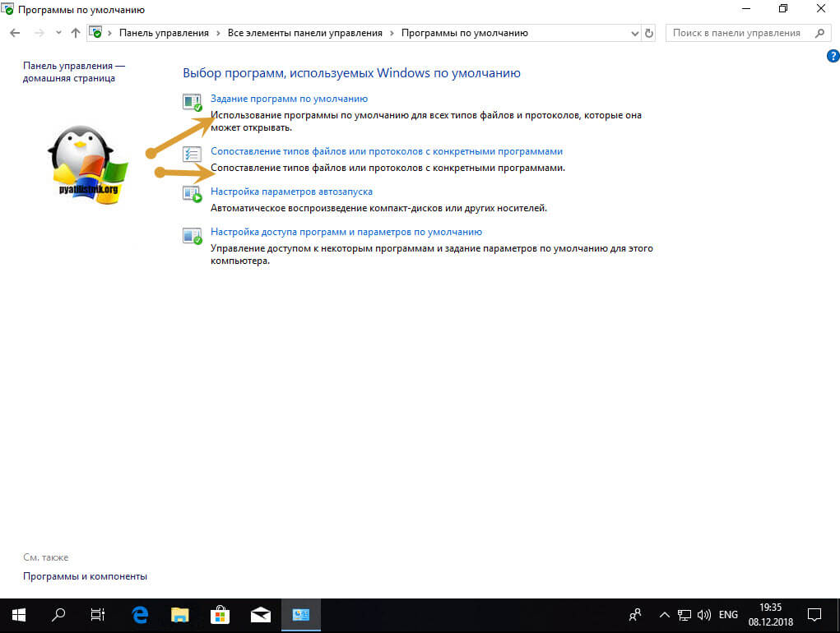840x633 pixels.
Task: Go to 'Панель управления — домашняя страница'
Action: (x=74, y=72)
